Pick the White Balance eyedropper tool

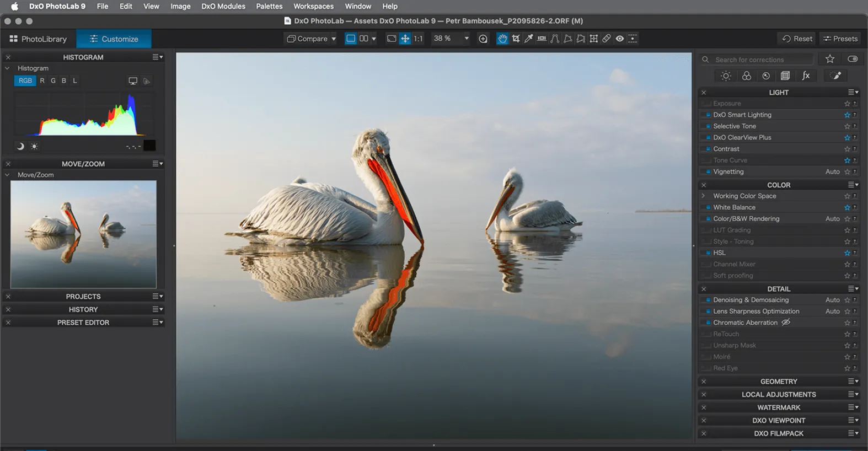(529, 39)
